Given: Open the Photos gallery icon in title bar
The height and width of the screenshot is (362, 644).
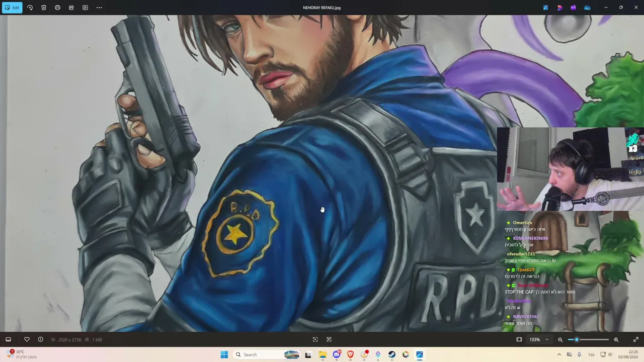Looking at the screenshot, I should [x=545, y=8].
